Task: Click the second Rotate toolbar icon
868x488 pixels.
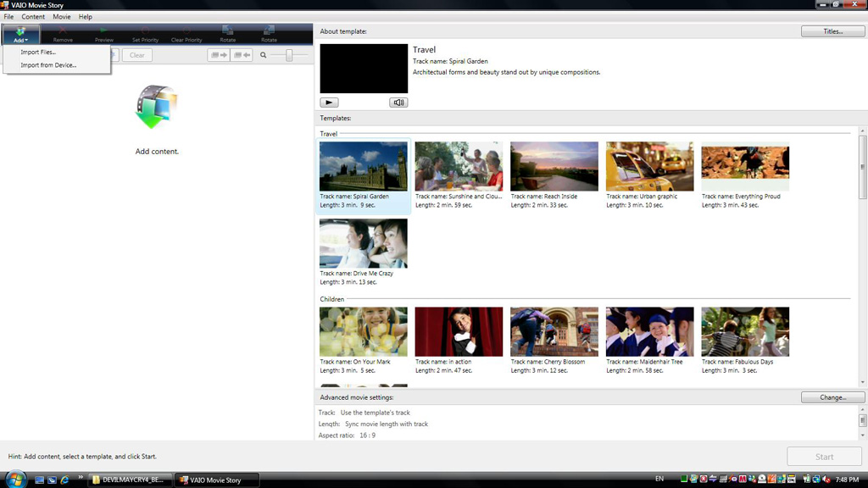Action: click(x=269, y=34)
